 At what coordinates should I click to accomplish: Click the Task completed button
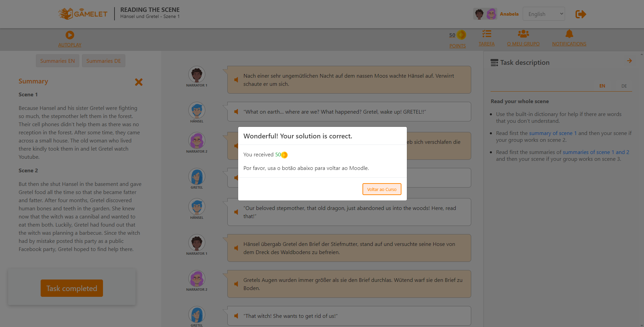click(72, 288)
